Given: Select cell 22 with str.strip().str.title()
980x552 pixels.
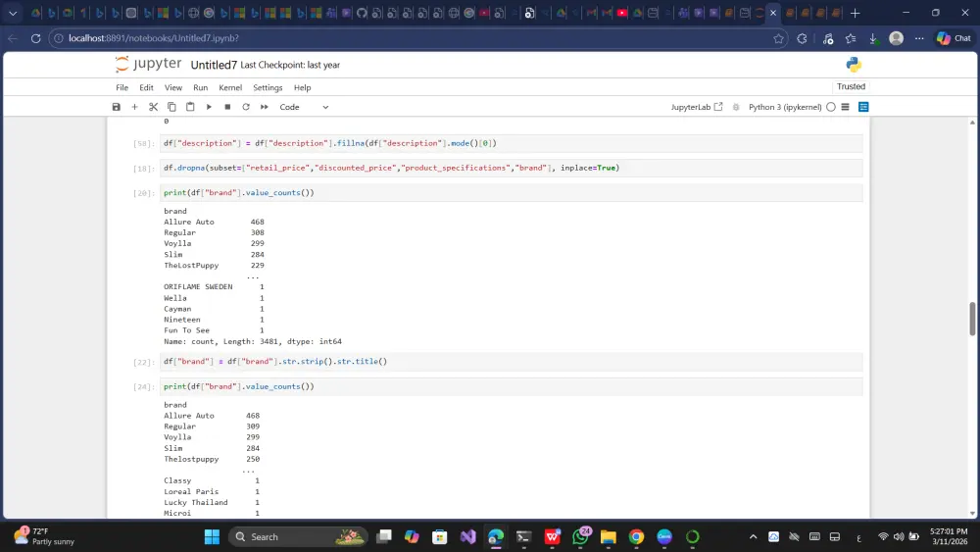Looking at the screenshot, I should coord(511,362).
